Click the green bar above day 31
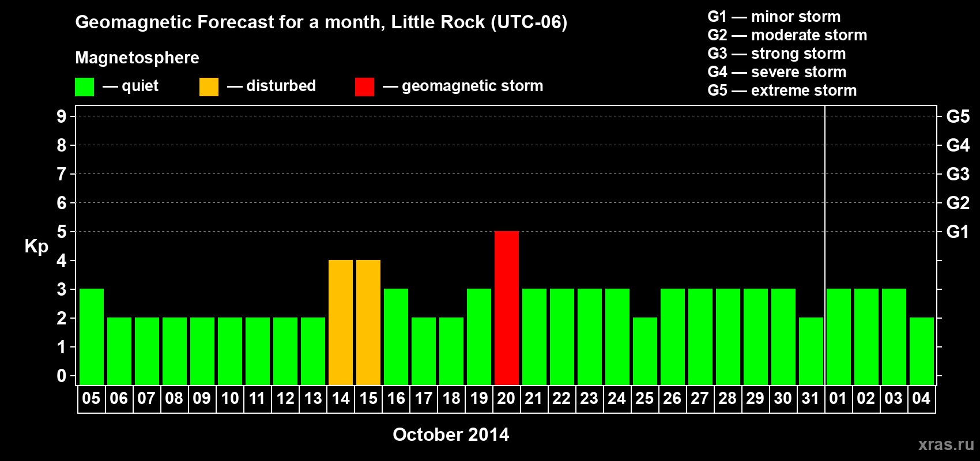980x461 pixels. coord(811,351)
